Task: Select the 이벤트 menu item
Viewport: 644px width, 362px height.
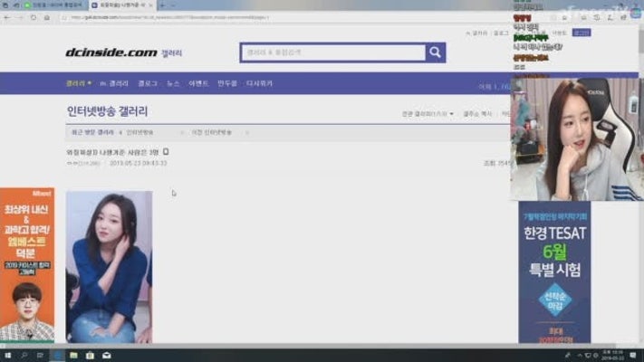Action: point(199,83)
